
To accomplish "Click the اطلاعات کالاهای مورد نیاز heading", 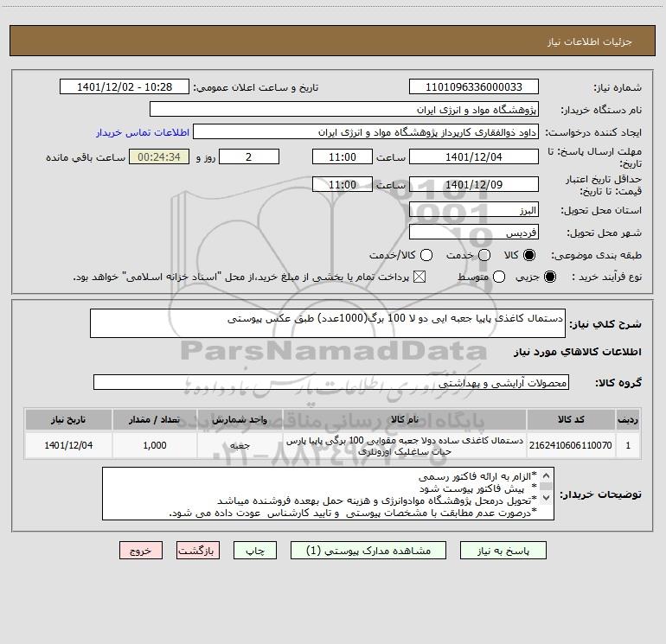I will pyautogui.click(x=577, y=352).
